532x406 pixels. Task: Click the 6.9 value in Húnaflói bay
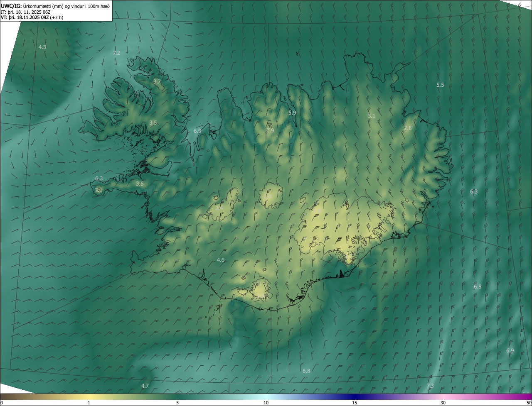coord(197,131)
